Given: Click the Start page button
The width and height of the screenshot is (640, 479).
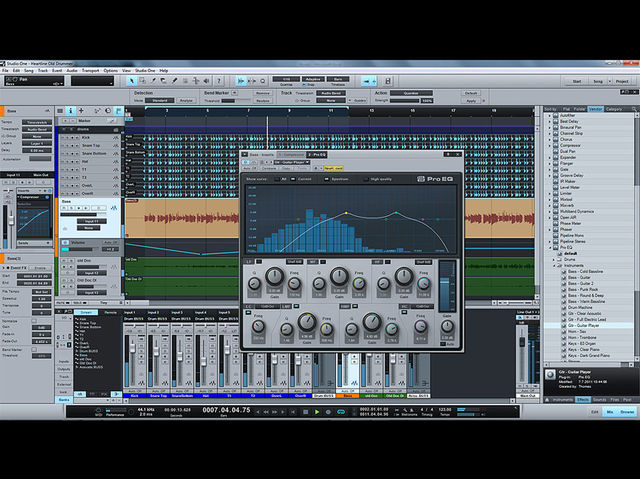Looking at the screenshot, I should pos(577,81).
